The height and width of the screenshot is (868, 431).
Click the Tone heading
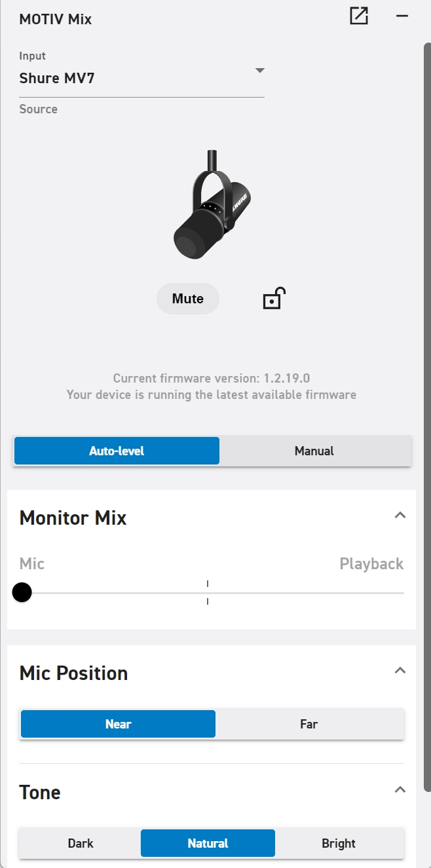40,793
